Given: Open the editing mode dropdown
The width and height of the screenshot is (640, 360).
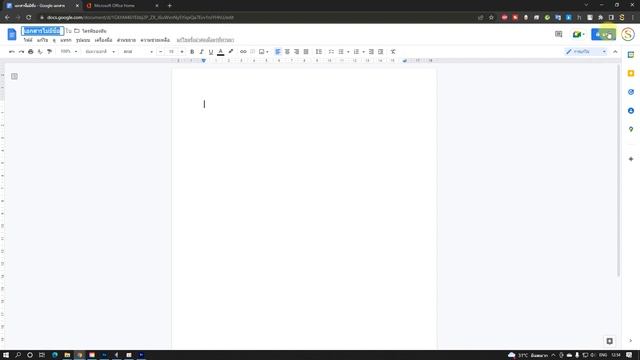Looking at the screenshot, I should (586, 52).
